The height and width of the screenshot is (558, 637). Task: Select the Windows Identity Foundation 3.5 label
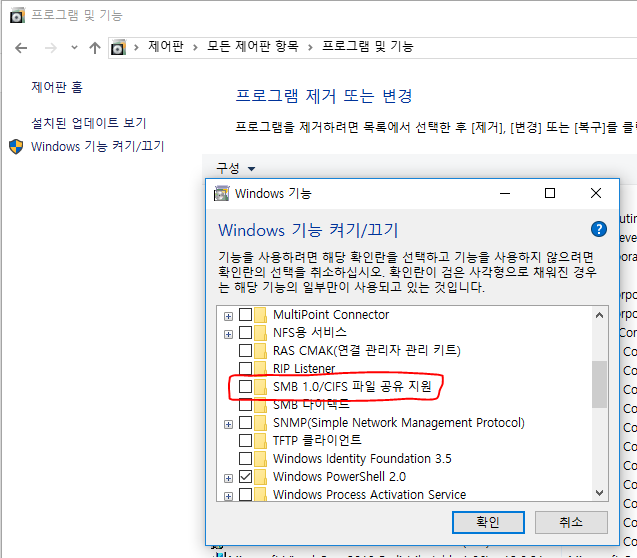[362, 459]
